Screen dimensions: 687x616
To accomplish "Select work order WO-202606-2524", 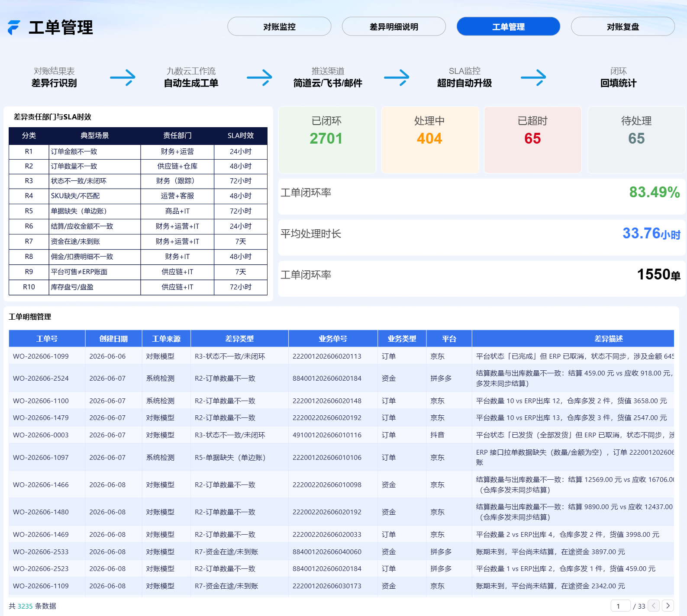I will tap(41, 378).
